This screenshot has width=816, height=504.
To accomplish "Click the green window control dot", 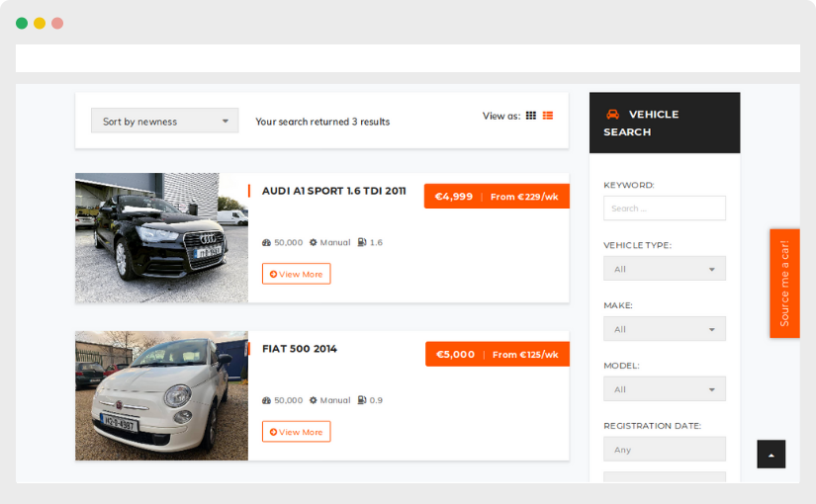I will tap(22, 23).
